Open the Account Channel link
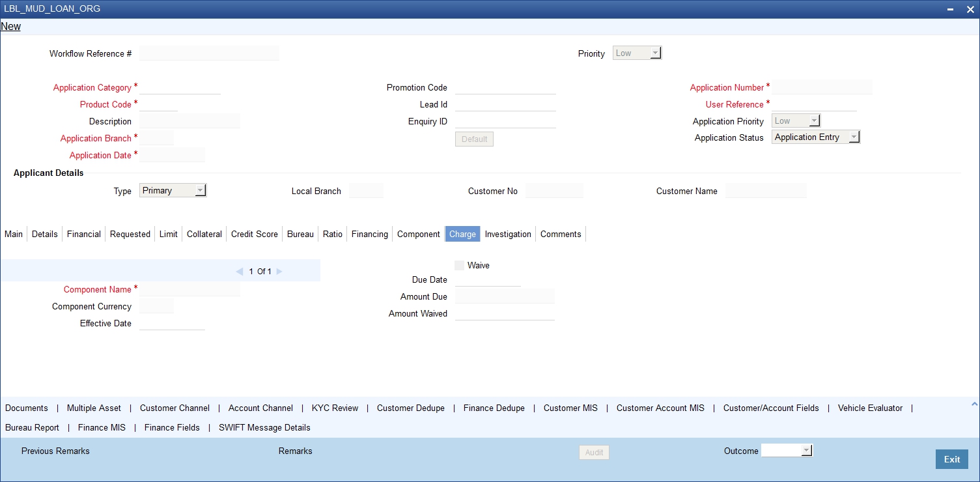Viewport: 980px width, 482px height. 260,408
